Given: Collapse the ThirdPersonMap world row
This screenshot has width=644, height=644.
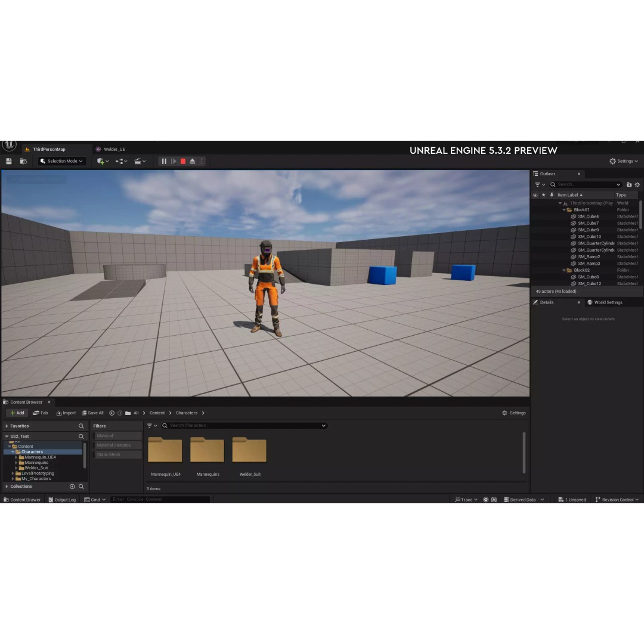Looking at the screenshot, I should pos(560,203).
